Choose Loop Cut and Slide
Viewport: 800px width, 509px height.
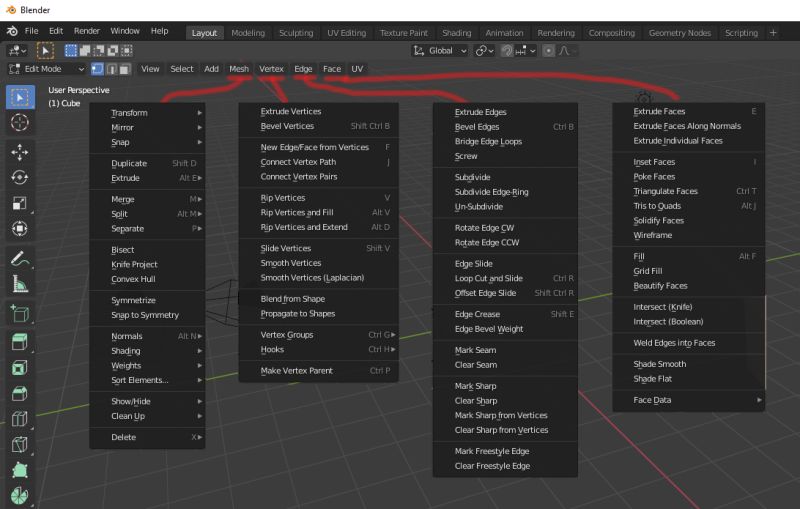pyautogui.click(x=505, y=278)
